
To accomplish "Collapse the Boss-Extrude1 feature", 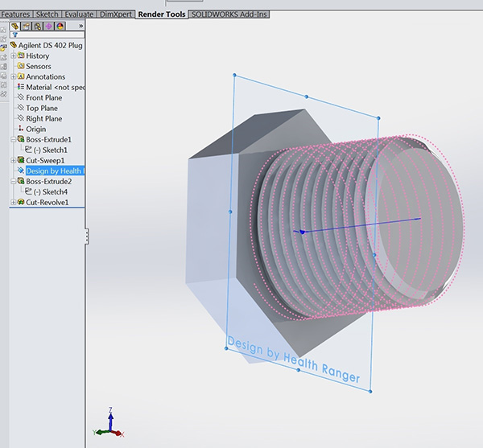I will click(13, 140).
